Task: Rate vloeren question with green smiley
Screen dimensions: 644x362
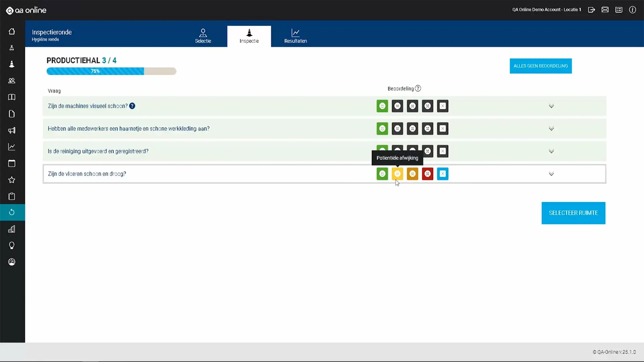Action: 382,174
